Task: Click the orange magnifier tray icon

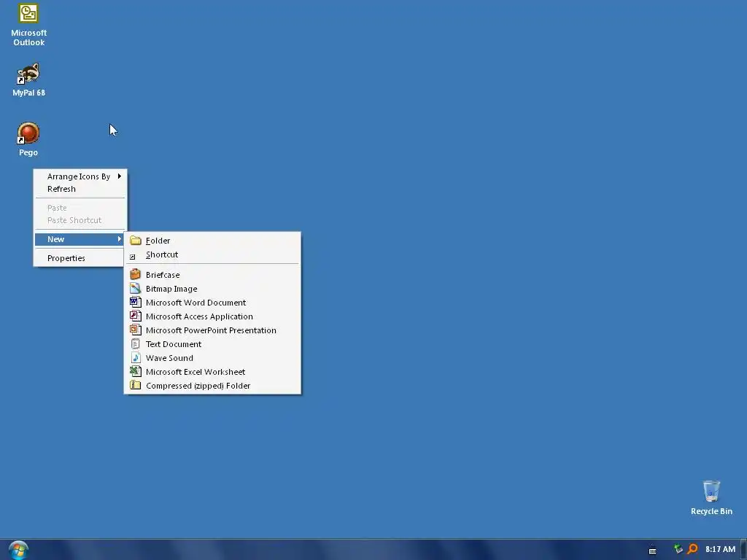Action: click(x=693, y=549)
